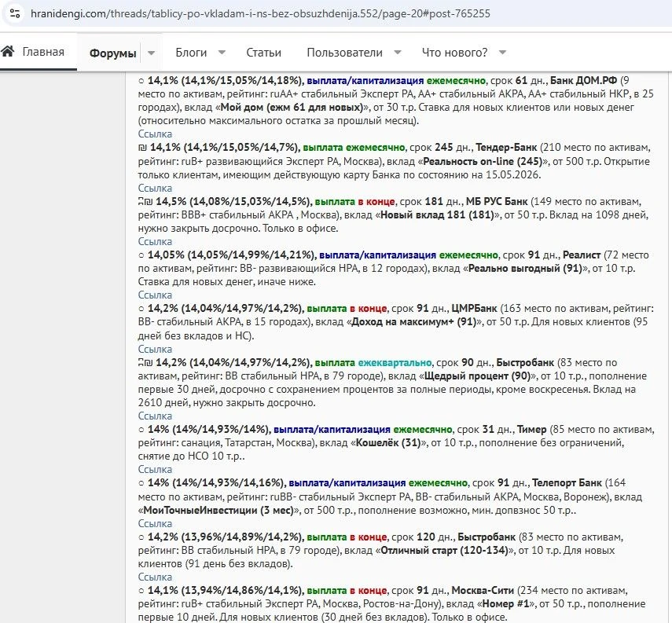Click the URL in the address bar

pyautogui.click(x=261, y=13)
